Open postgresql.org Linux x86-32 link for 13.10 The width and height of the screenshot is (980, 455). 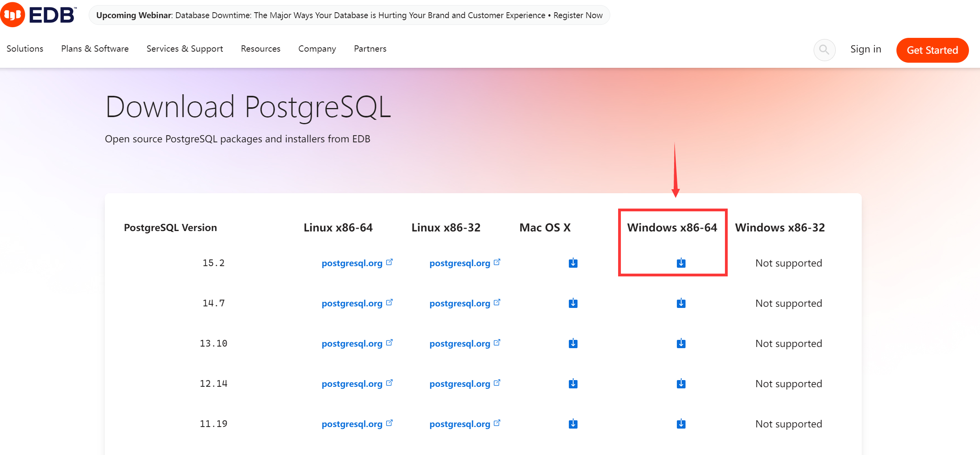click(x=465, y=343)
